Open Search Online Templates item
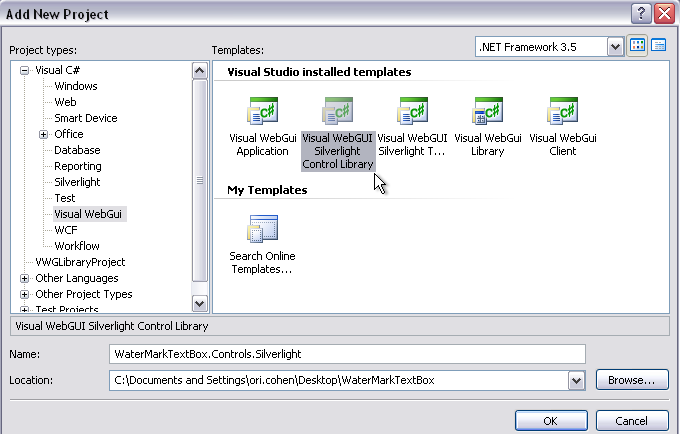This screenshot has height=434, width=680. [x=262, y=245]
